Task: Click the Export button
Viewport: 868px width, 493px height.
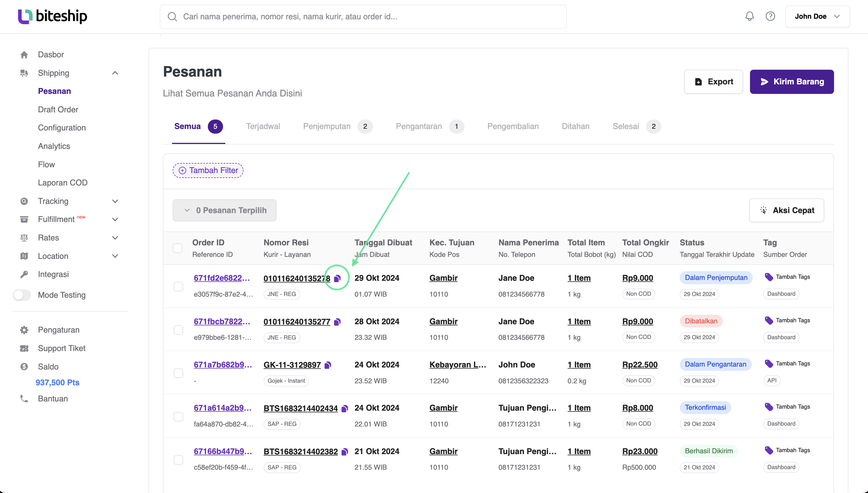Action: [x=713, y=81]
